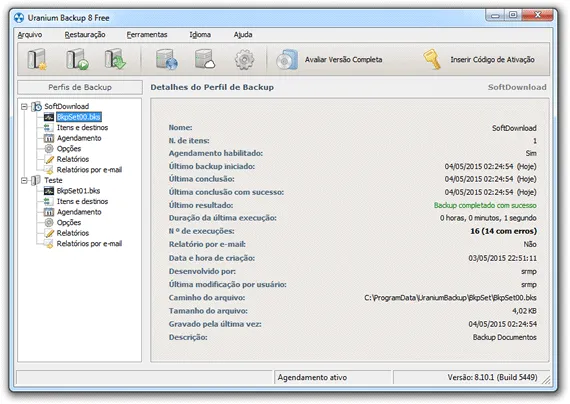The image size is (570, 404).
Task: Open the Arquivo menu
Action: [x=30, y=35]
